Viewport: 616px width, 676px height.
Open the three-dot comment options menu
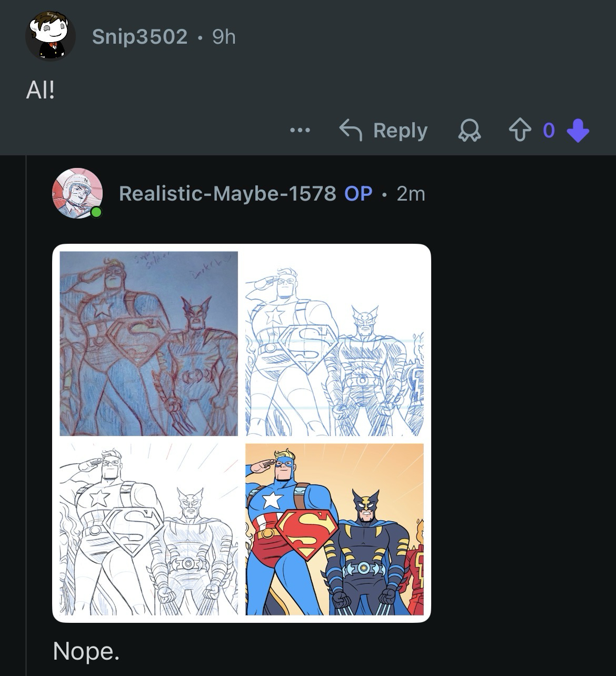coord(300,130)
